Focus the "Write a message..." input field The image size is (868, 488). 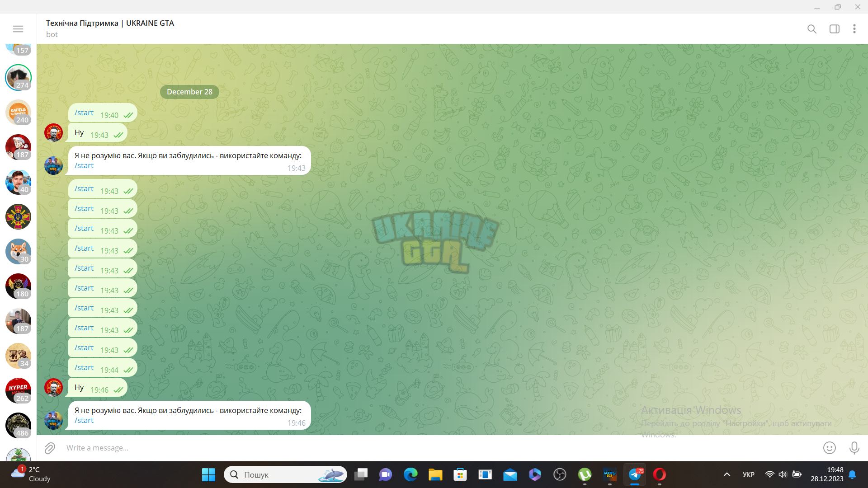[x=439, y=448]
